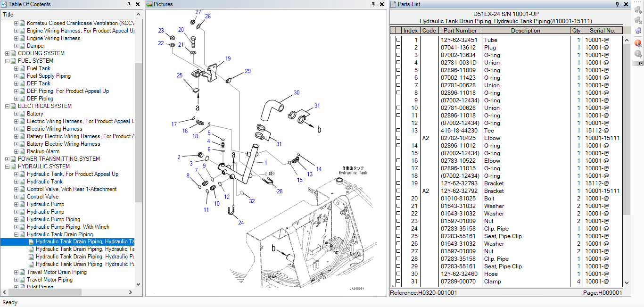Click the page icon beside Battery
The width and height of the screenshot is (644, 307).
coord(22,114)
